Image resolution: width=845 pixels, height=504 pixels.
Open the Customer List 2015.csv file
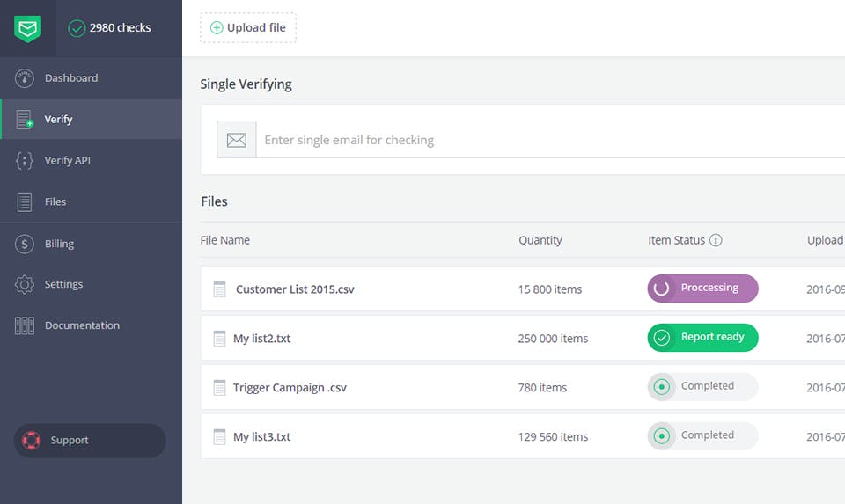tap(295, 289)
